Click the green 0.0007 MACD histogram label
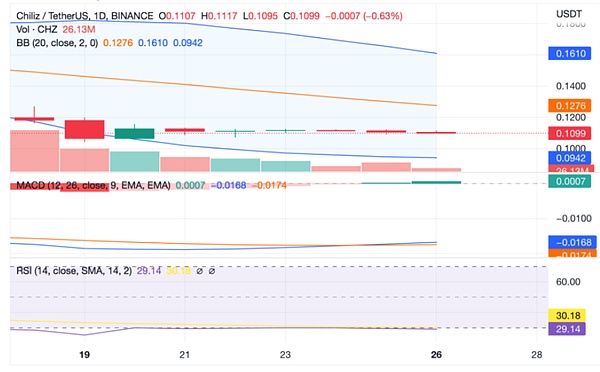The height and width of the screenshot is (372, 600). [x=570, y=181]
